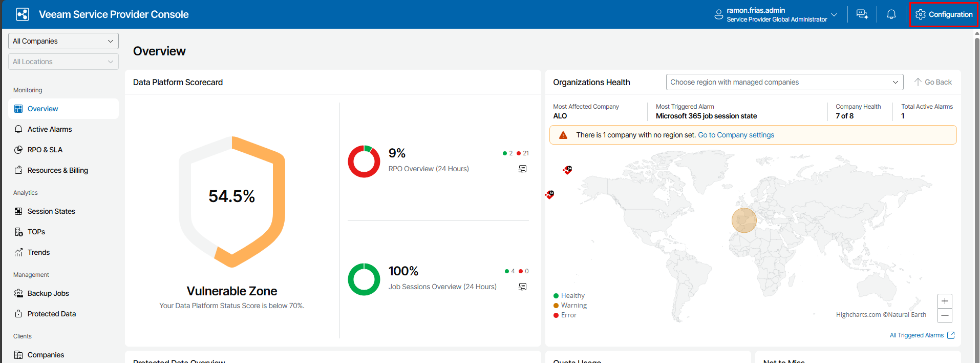Screen dimensions: 980x363
Task: Click the warning triangle icon in region alert
Action: pyautogui.click(x=563, y=135)
